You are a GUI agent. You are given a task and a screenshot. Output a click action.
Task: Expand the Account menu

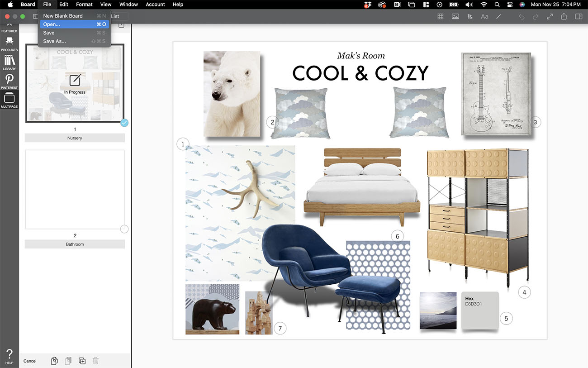click(x=155, y=5)
